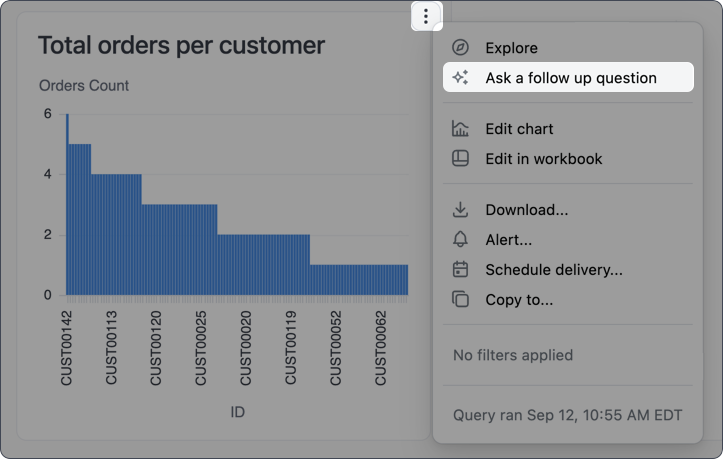Click the CUST00025 axis label
The height and width of the screenshot is (459, 723).
click(x=203, y=347)
